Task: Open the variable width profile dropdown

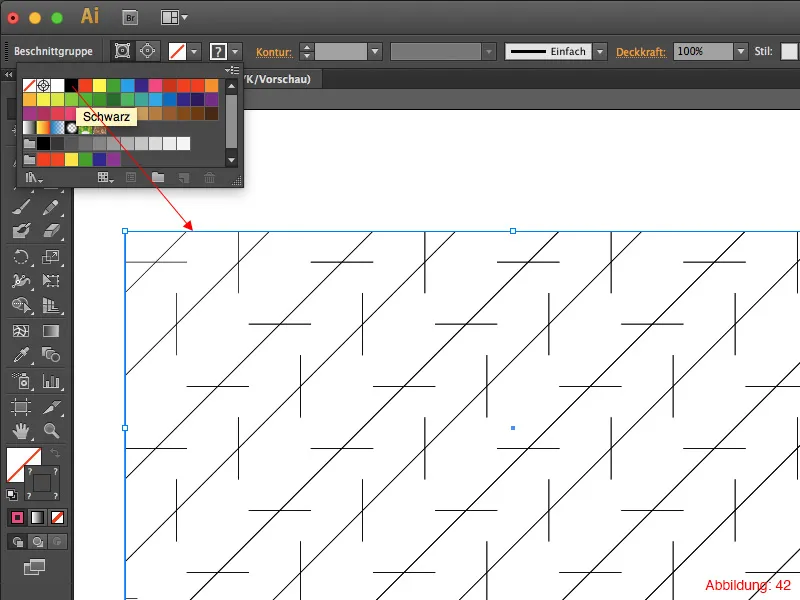Action: pos(489,52)
